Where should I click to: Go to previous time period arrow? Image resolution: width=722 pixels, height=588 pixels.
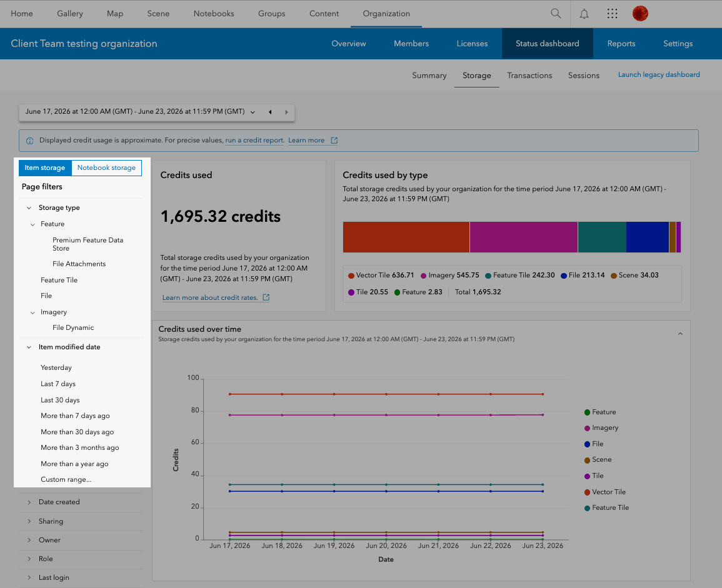pos(270,112)
